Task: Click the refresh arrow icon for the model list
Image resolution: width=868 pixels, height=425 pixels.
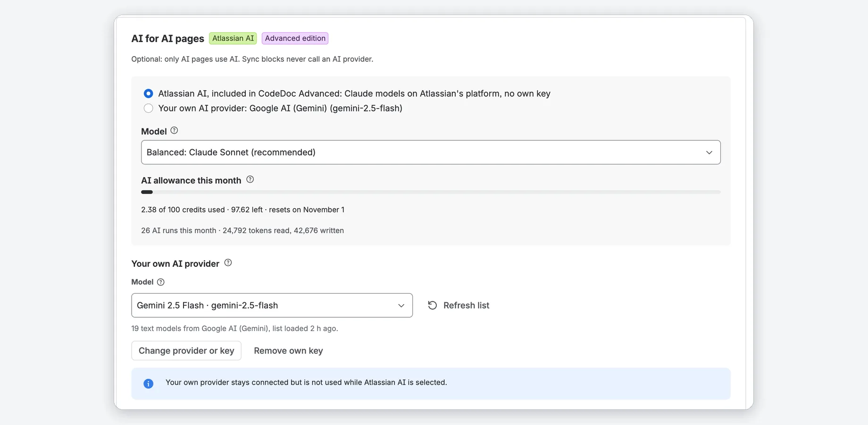Action: pyautogui.click(x=432, y=305)
